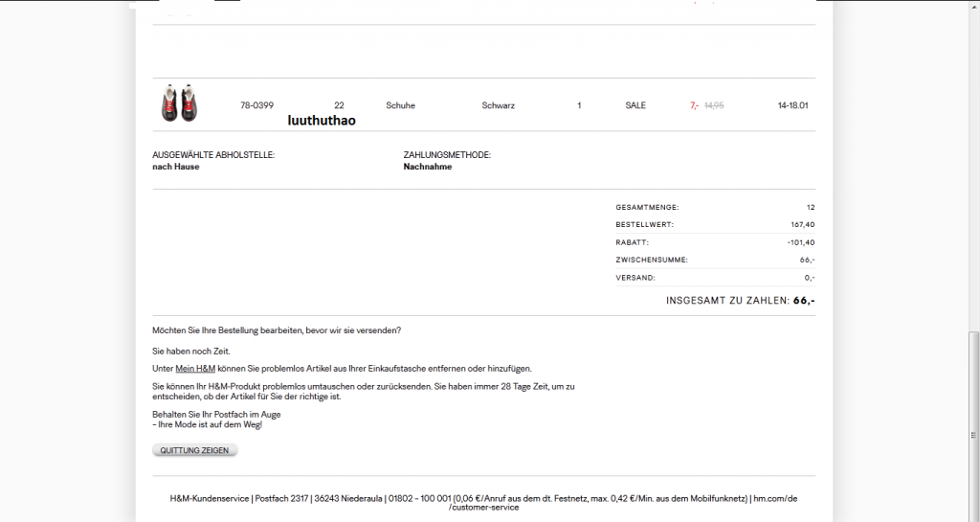The height and width of the screenshot is (522, 980).
Task: Click the vertical scrollbar thumb
Action: pos(973,426)
